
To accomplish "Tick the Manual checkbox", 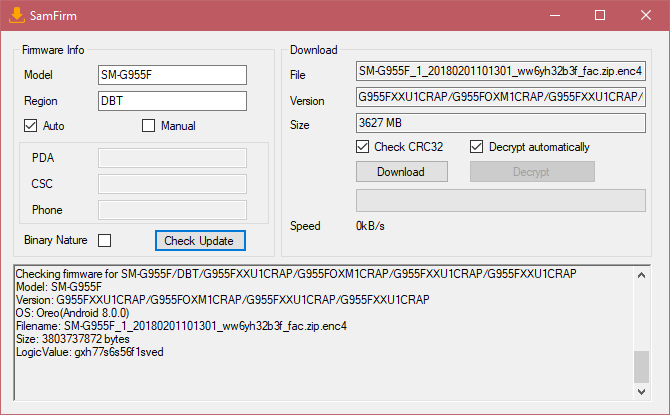I will (x=148, y=126).
